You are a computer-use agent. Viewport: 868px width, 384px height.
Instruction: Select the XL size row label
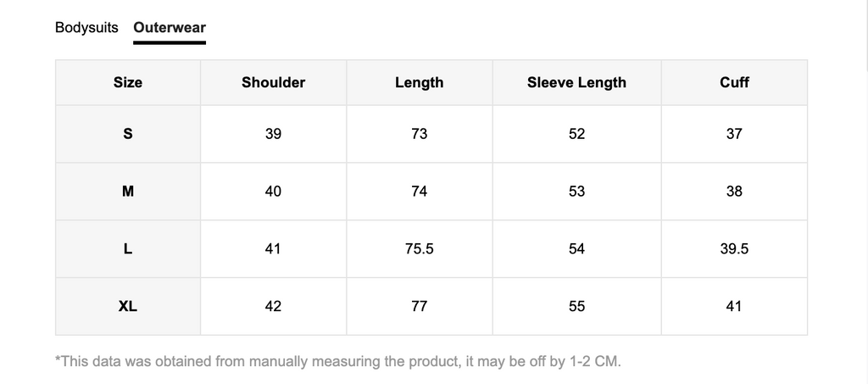(128, 307)
